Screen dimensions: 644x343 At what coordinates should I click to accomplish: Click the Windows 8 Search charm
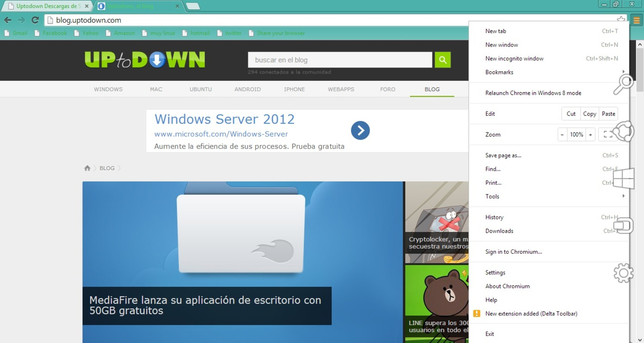pos(623,84)
